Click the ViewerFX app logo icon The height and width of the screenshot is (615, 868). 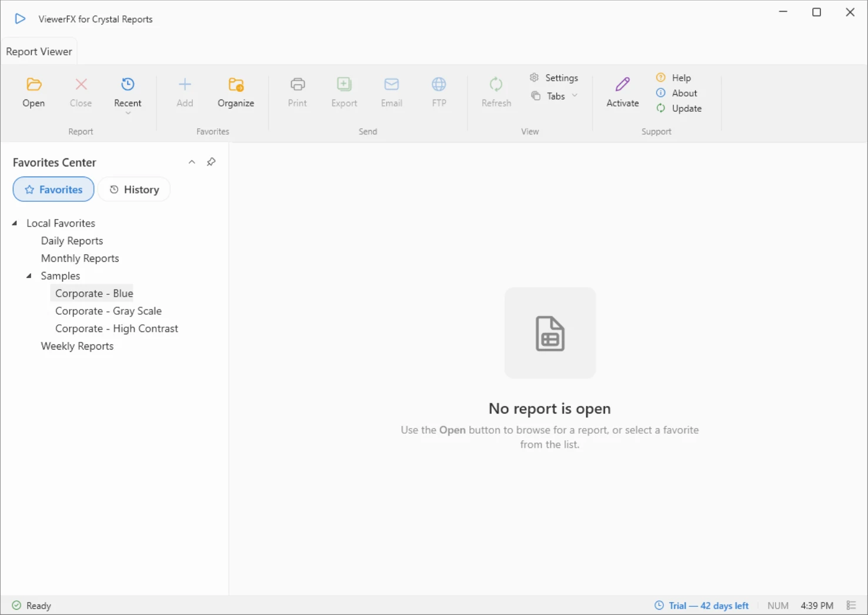[20, 19]
